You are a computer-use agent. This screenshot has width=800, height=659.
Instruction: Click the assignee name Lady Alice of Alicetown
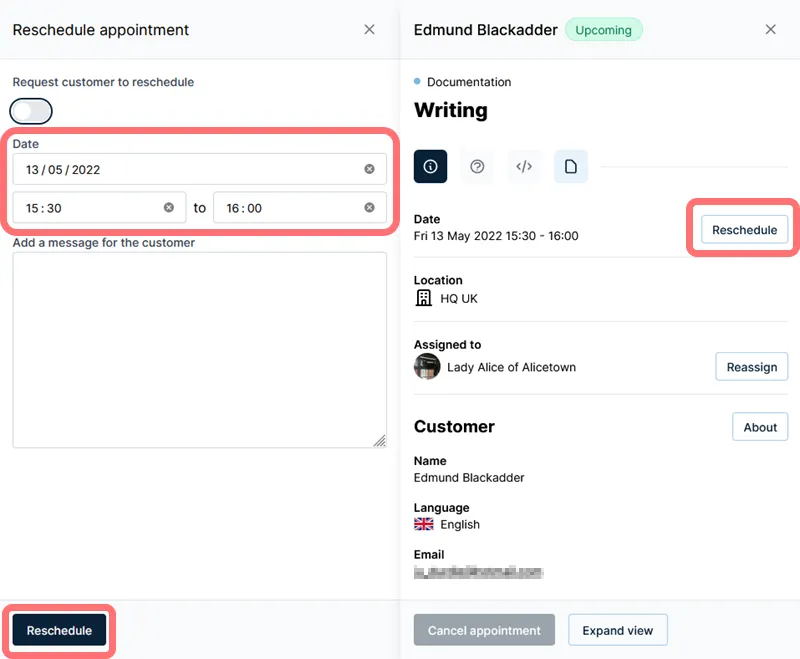(x=511, y=367)
